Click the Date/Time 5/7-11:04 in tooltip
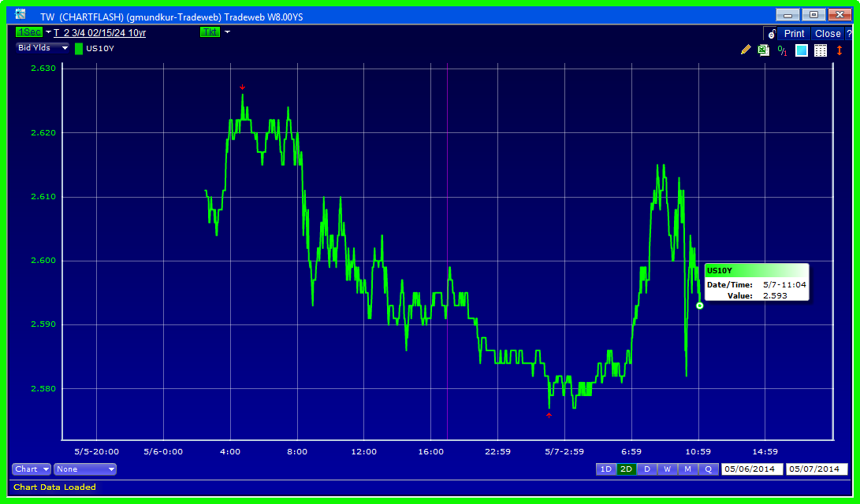The height and width of the screenshot is (504, 860). (784, 285)
